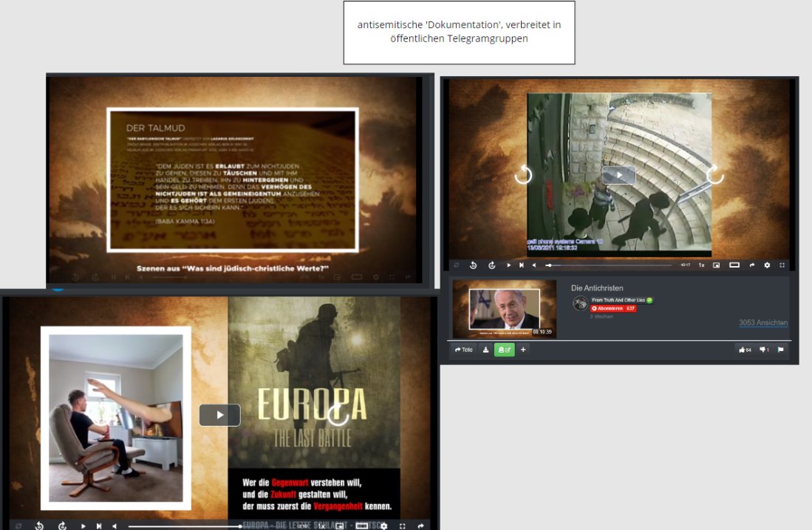Play Europa video from bottom control bar
Viewport: 812px width, 530px height.
(x=83, y=526)
